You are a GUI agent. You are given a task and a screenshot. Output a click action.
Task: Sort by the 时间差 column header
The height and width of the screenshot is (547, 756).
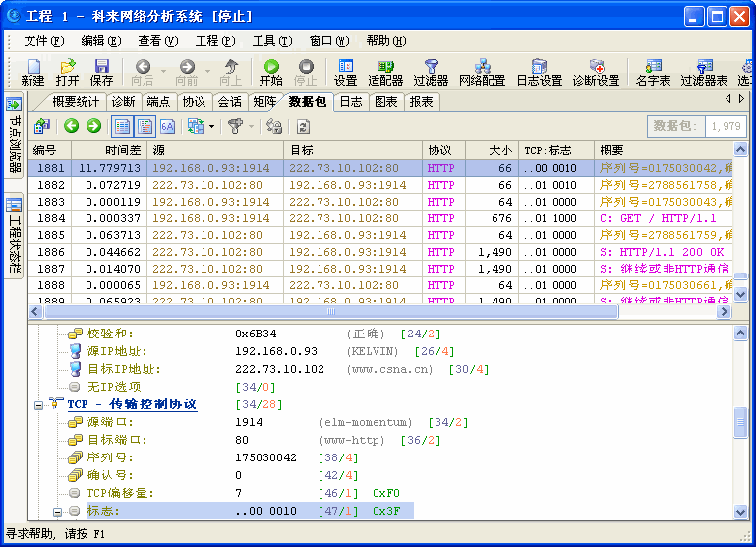(x=123, y=151)
